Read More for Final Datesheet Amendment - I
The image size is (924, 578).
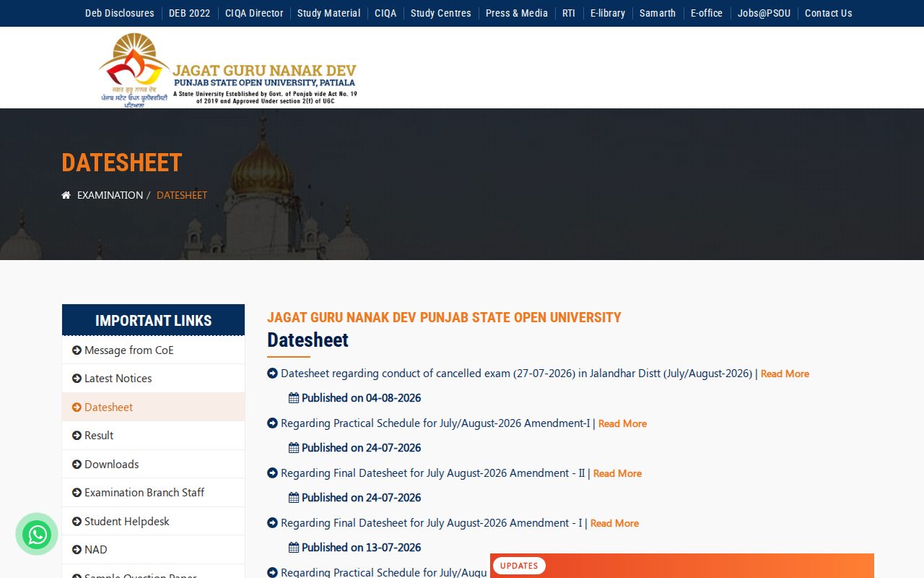614,523
